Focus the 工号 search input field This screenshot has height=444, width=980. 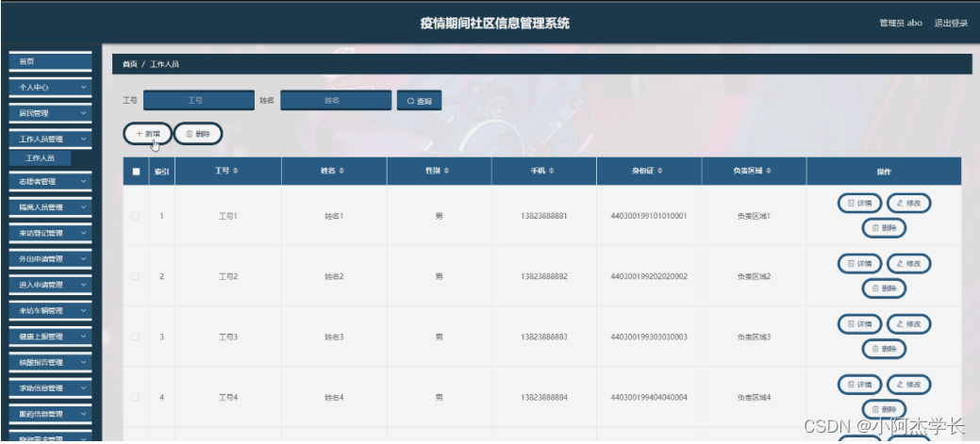[199, 100]
